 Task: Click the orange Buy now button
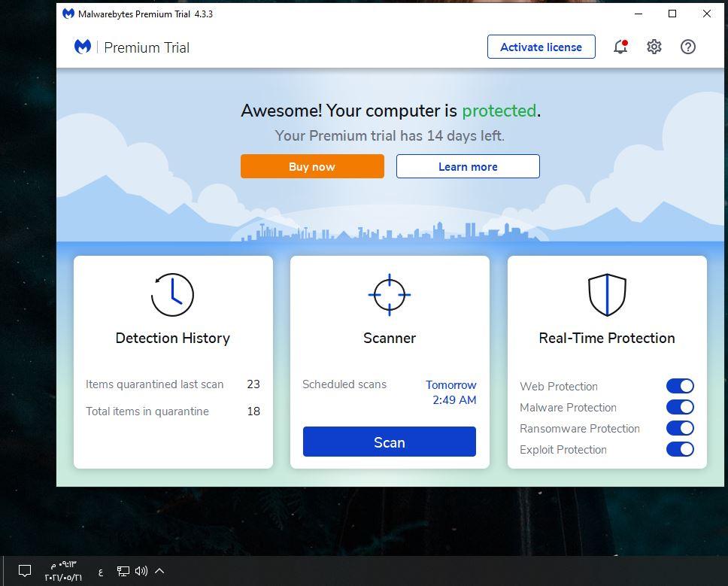click(x=312, y=166)
